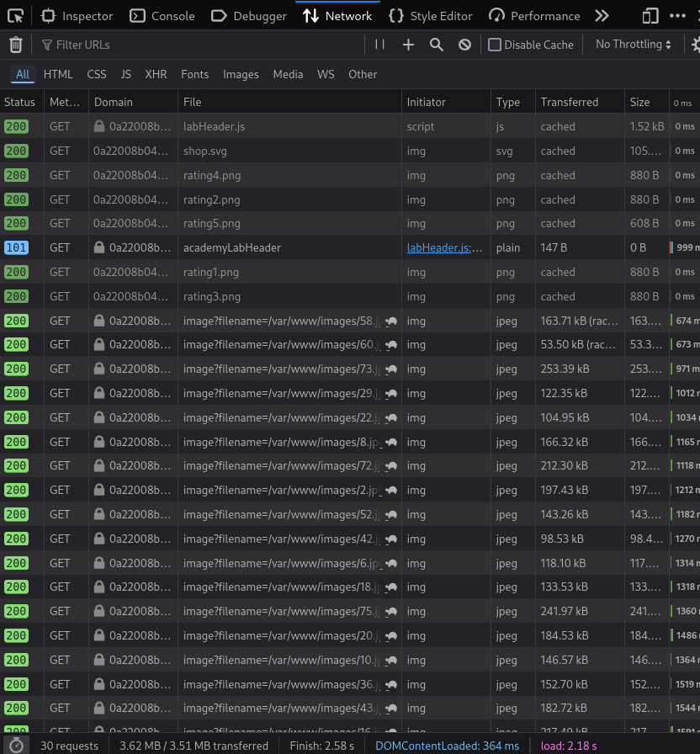Filter requests by All
Image resolution: width=700 pixels, height=754 pixels.
(x=23, y=74)
